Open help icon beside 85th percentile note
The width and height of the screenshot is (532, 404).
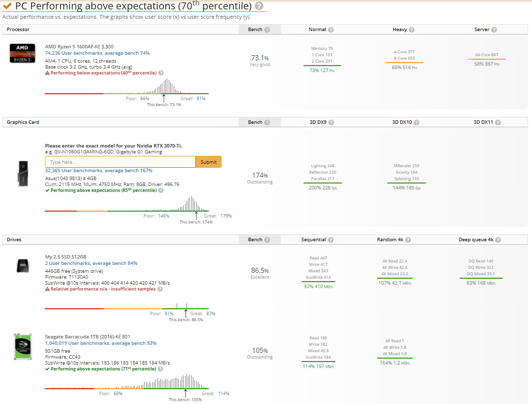point(161,190)
